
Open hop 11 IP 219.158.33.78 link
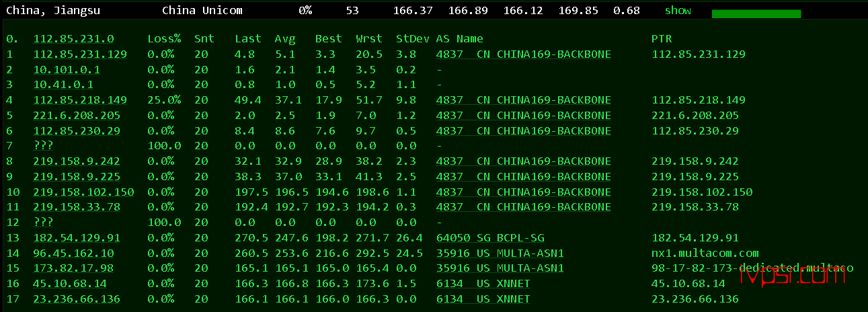coord(77,206)
